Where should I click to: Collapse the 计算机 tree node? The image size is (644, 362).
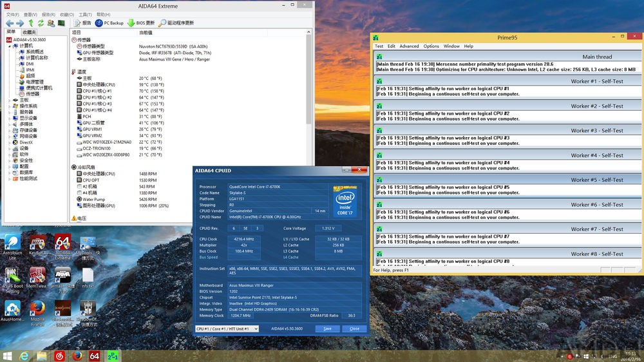(10, 46)
